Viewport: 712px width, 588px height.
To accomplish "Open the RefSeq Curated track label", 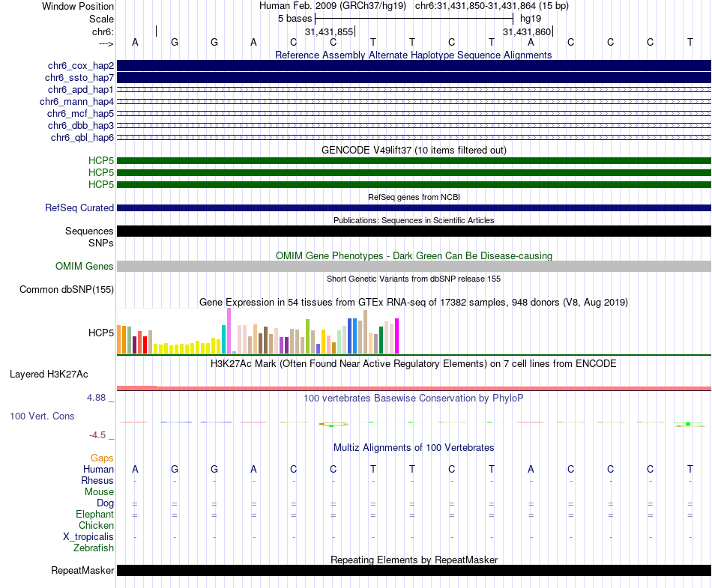I will coord(79,207).
